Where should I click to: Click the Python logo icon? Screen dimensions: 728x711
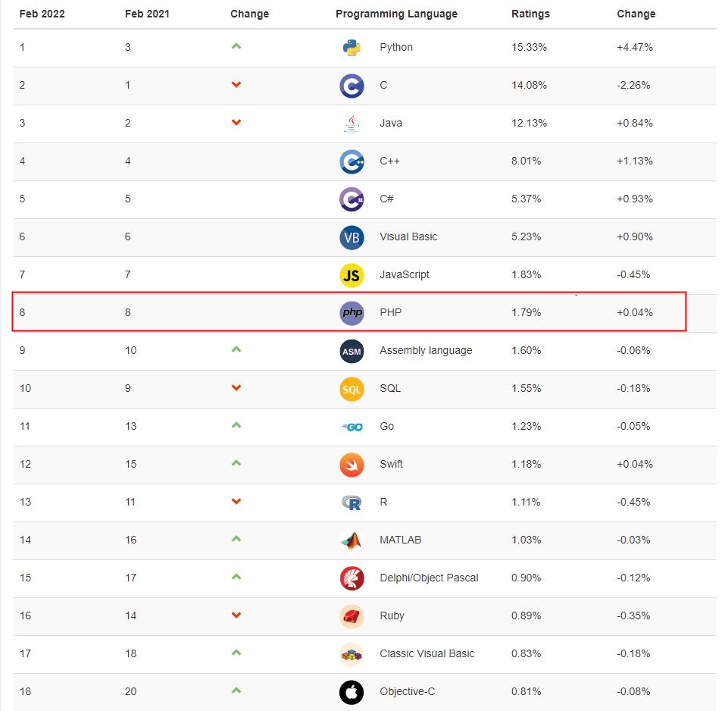point(352,48)
